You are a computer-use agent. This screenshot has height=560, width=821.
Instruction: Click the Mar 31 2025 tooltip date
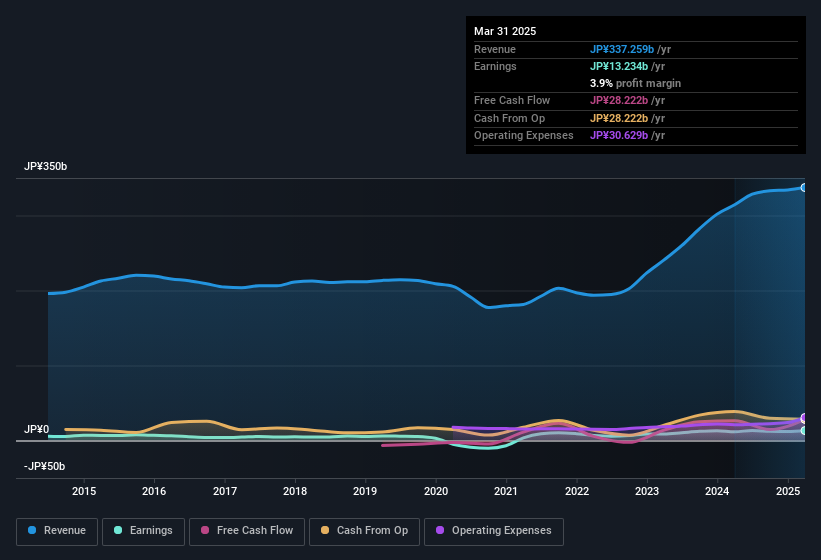coord(505,31)
